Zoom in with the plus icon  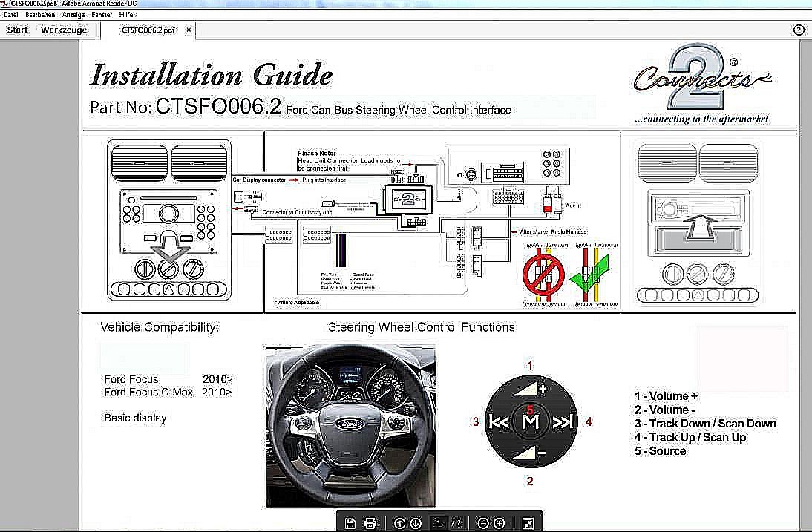click(x=500, y=523)
